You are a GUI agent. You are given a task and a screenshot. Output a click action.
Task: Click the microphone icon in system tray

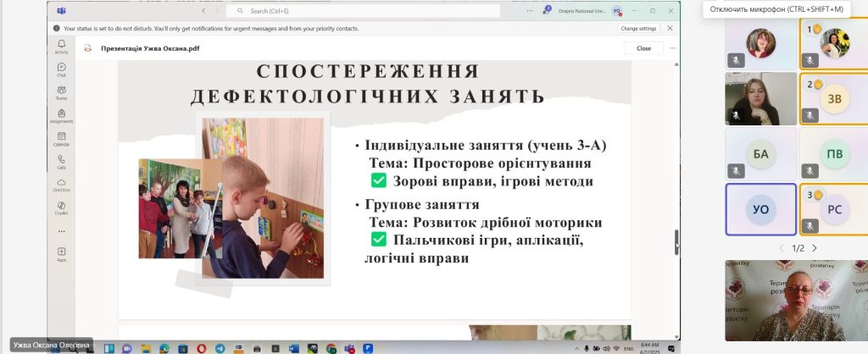(587, 348)
